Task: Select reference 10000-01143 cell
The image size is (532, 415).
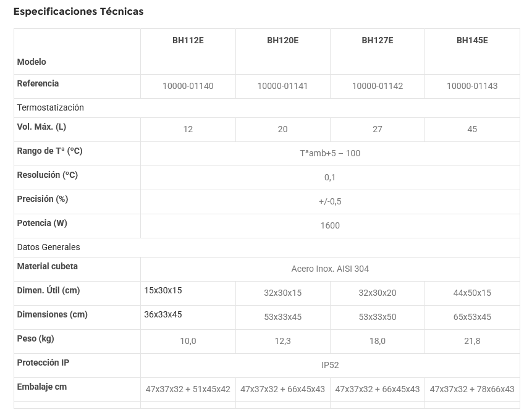Action: coord(472,86)
